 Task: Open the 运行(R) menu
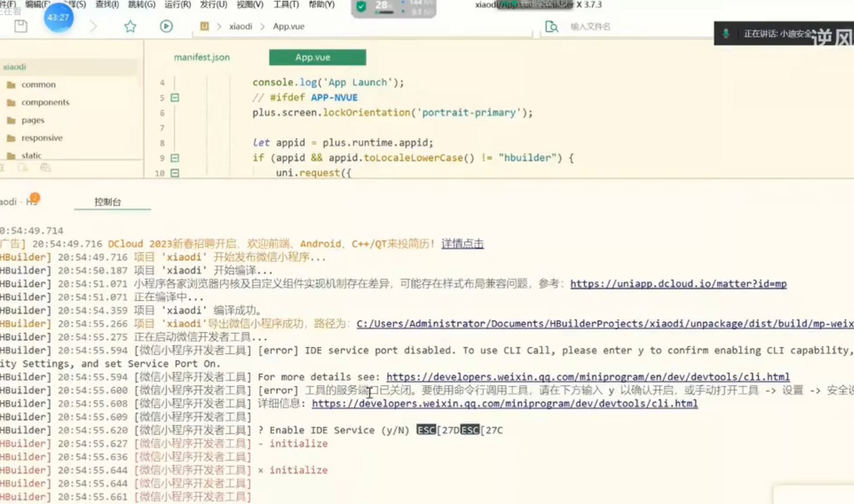tap(177, 4)
